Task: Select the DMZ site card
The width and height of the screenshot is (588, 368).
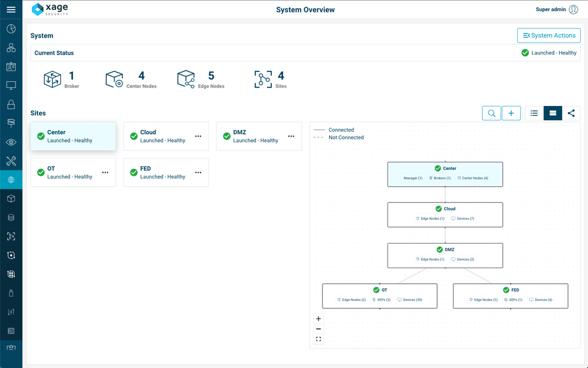Action: click(259, 136)
